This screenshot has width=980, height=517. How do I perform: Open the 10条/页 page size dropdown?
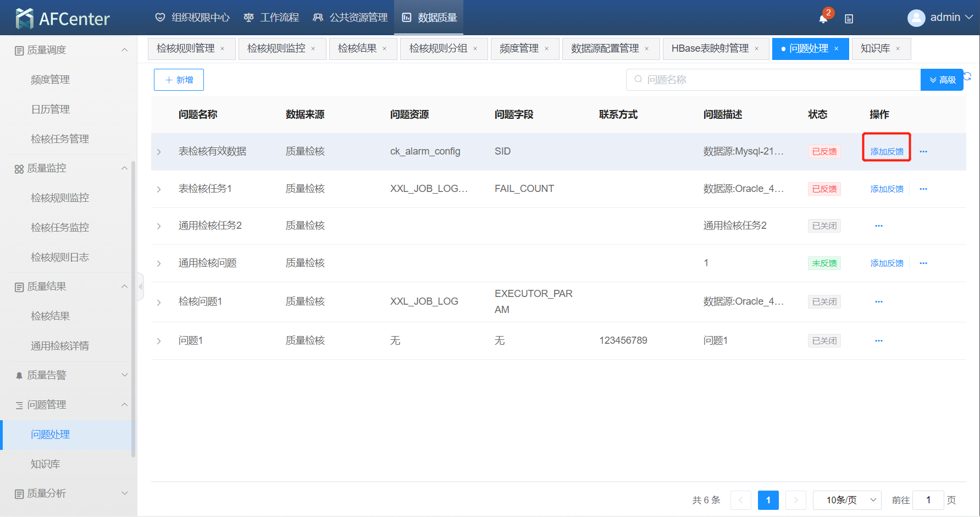tap(847, 500)
